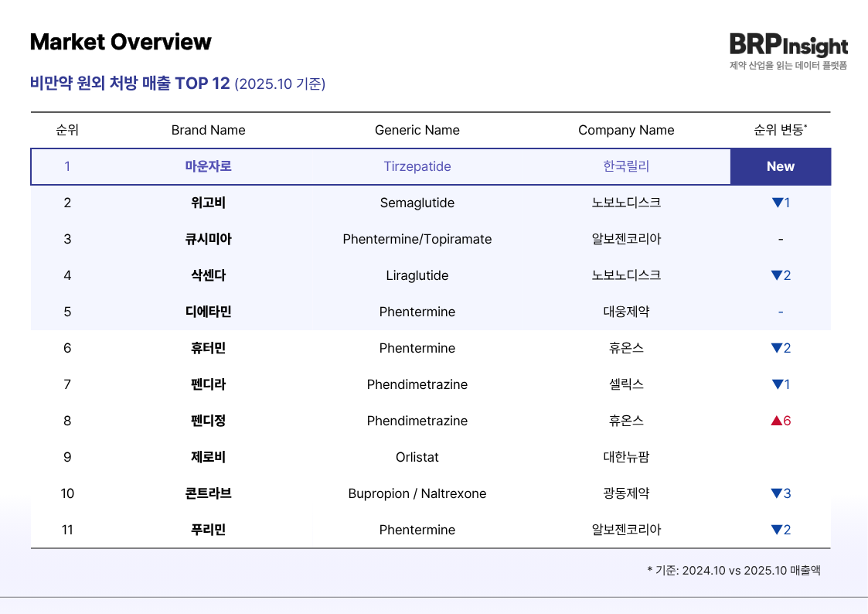The width and height of the screenshot is (868, 614).
Task: Click the Generic Name column header
Action: tap(417, 130)
